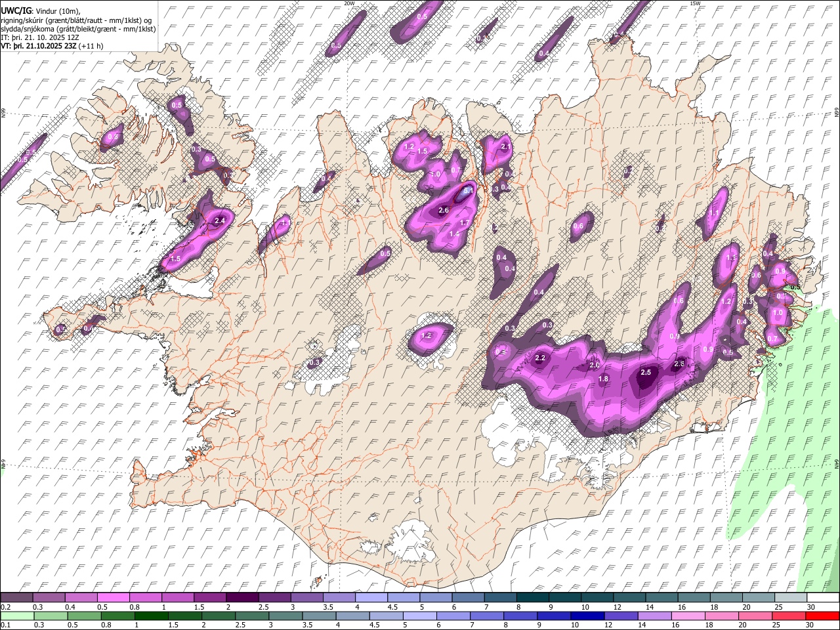Image resolution: width=840 pixels, height=630 pixels.
Task: Click the 2.4 precipitation value on the map
Action: tap(220, 221)
